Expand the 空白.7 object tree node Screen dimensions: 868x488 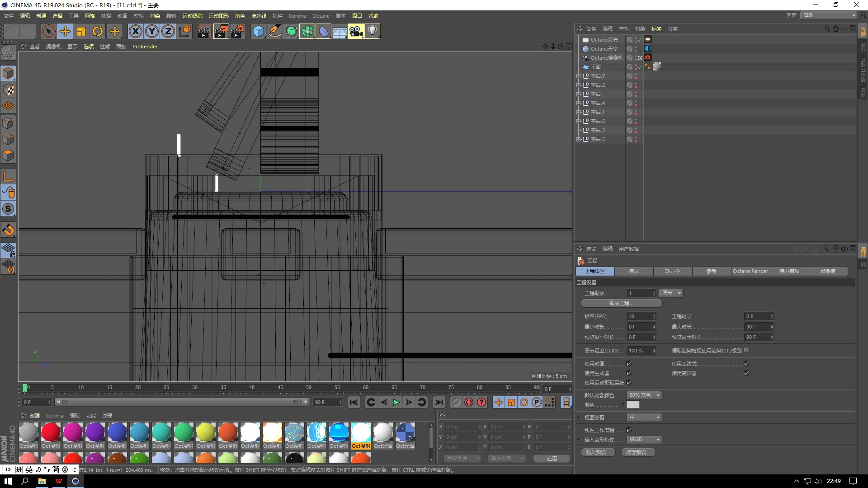click(578, 76)
